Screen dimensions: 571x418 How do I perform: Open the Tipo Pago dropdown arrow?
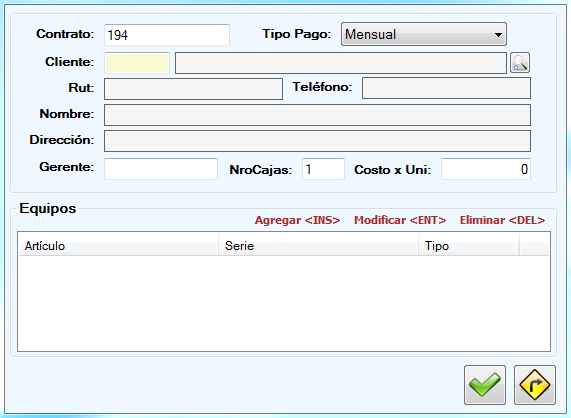pos(498,35)
